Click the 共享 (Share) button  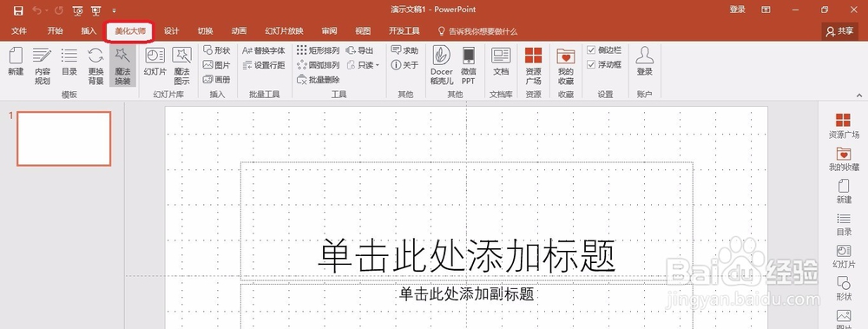tap(839, 31)
